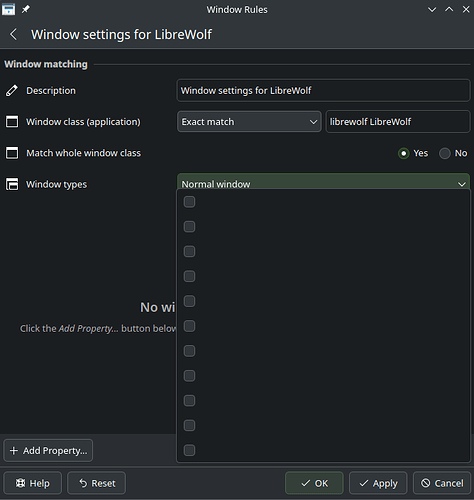Select Yes for Match whole window class
The width and height of the screenshot is (474, 500).
tap(404, 153)
